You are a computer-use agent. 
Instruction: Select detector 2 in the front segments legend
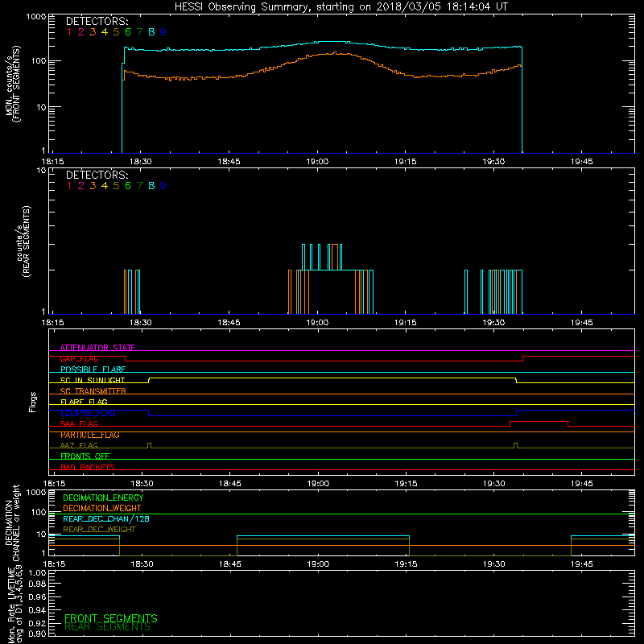click(81, 32)
